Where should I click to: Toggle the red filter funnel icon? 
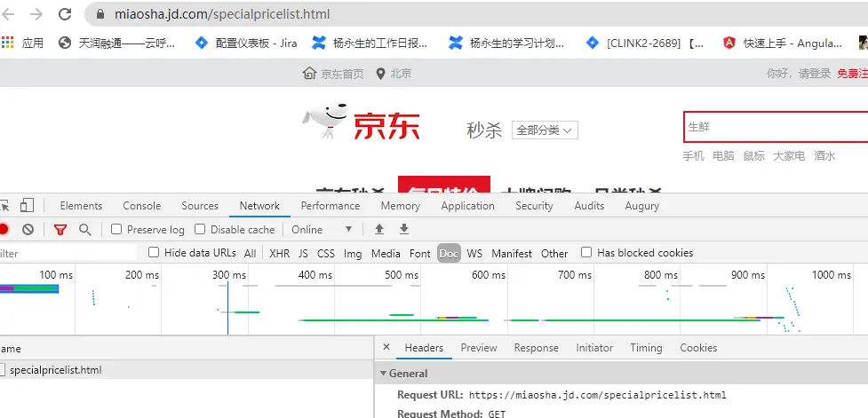click(x=60, y=230)
